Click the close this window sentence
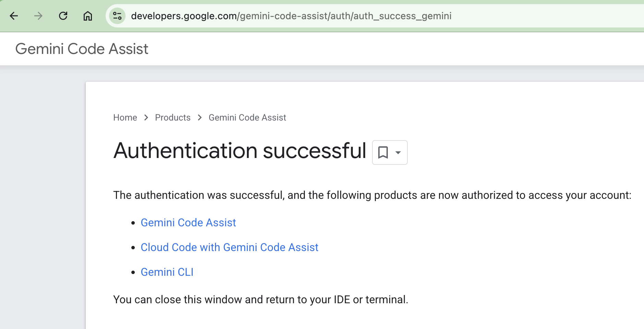 (x=261, y=299)
